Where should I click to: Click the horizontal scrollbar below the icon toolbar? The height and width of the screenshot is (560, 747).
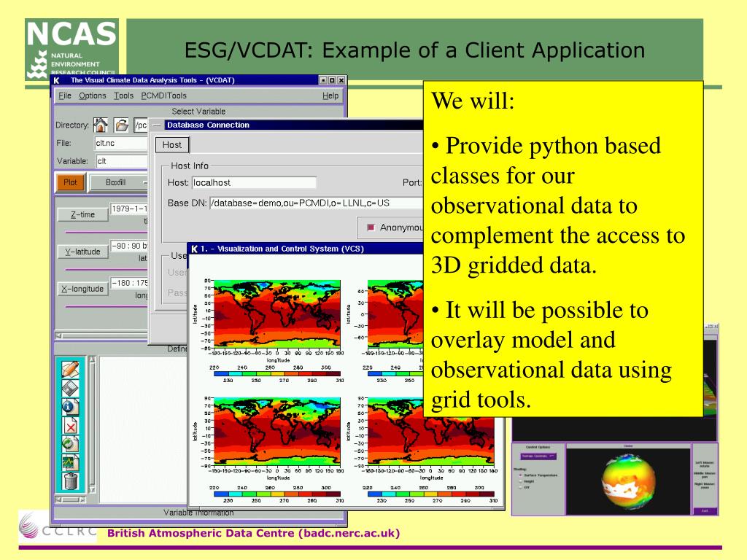71,499
